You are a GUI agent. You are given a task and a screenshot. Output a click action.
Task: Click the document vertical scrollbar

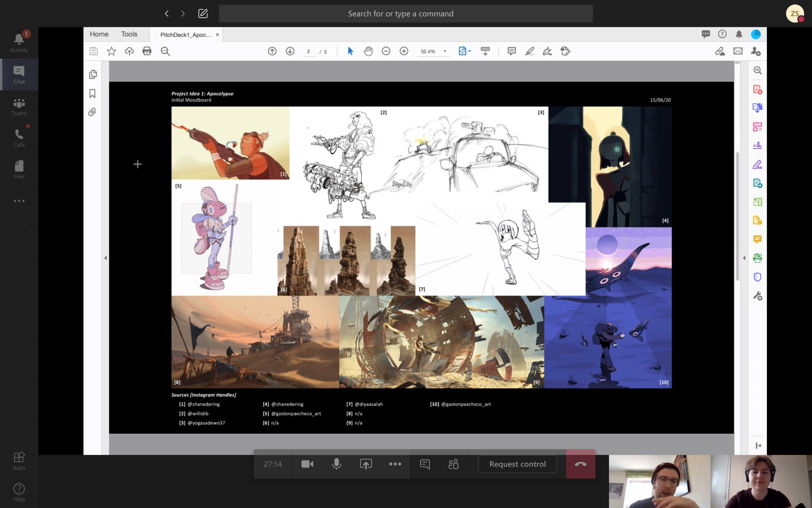pyautogui.click(x=737, y=216)
